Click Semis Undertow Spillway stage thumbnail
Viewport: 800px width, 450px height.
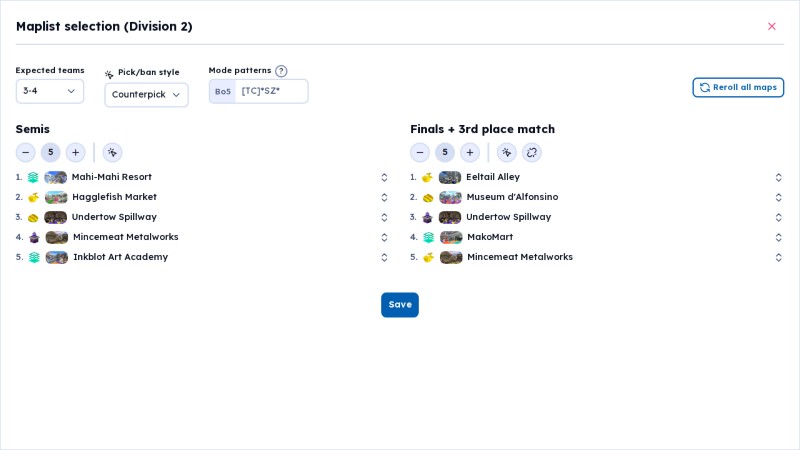[56, 217]
